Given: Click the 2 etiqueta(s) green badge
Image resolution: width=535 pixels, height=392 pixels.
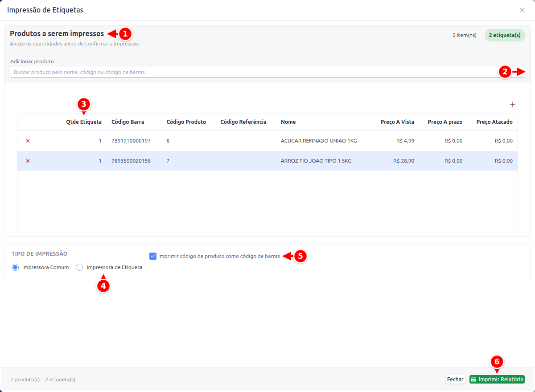Looking at the screenshot, I should [505, 35].
